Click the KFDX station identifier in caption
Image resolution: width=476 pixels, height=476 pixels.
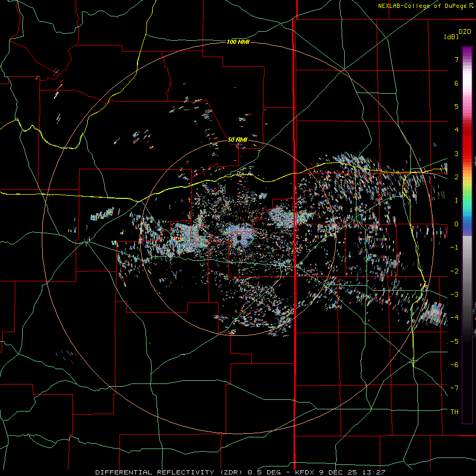pos(305,472)
